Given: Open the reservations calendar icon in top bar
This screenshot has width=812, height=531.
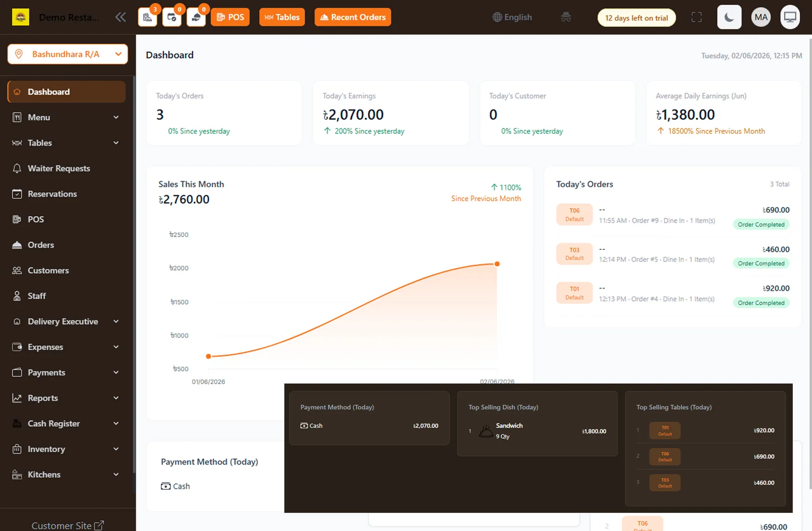Looking at the screenshot, I should pos(172,17).
